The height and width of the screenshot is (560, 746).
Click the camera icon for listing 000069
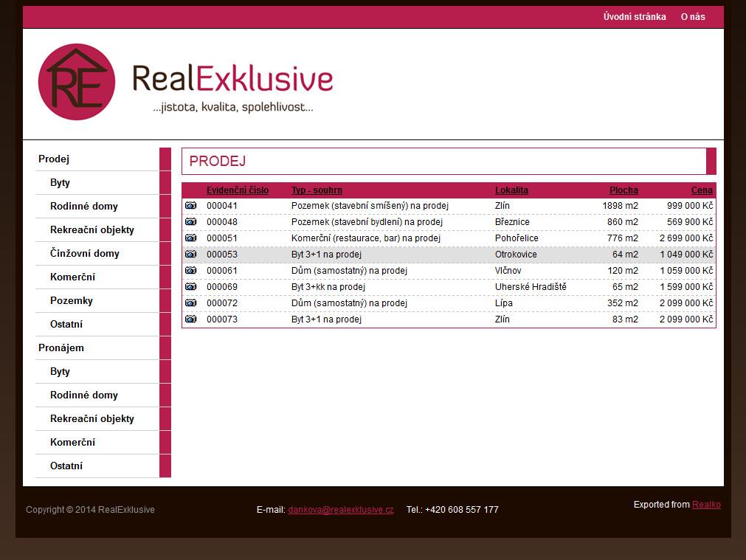tap(191, 286)
